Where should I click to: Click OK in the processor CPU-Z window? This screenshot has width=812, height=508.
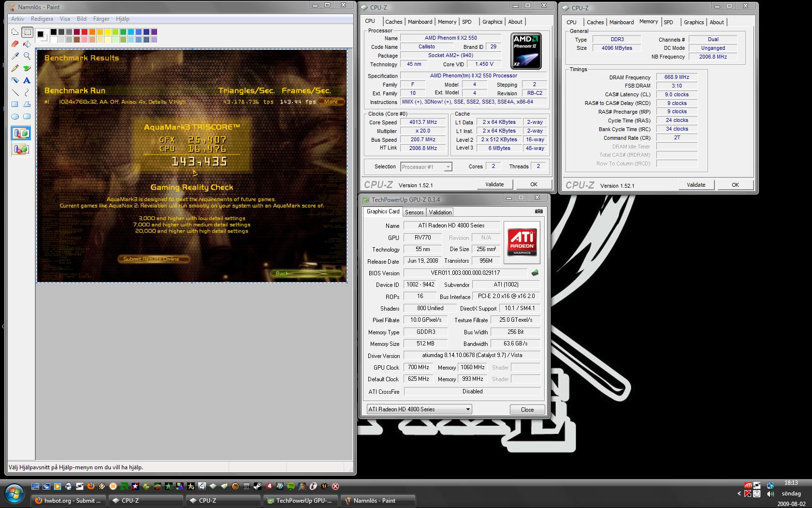(534, 184)
